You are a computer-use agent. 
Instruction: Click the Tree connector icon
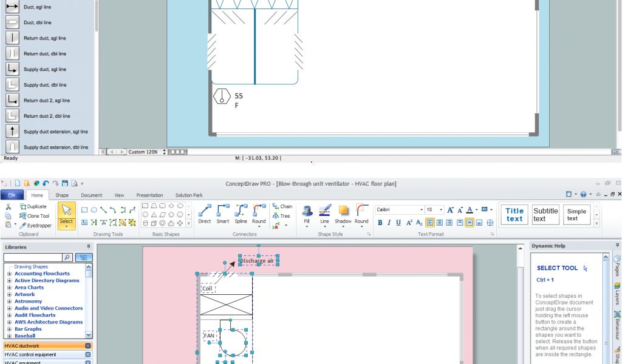click(281, 216)
